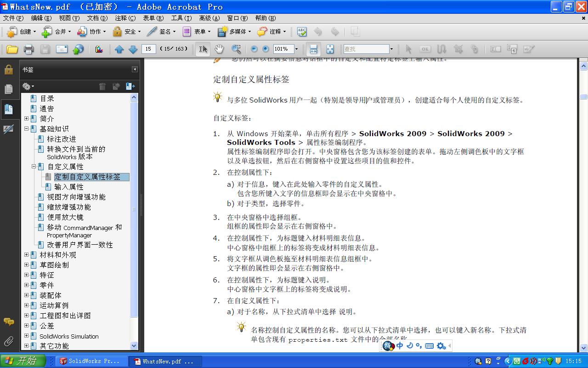The image size is (588, 368).
Task: Open the 编辑(E) menu
Action: (x=41, y=18)
